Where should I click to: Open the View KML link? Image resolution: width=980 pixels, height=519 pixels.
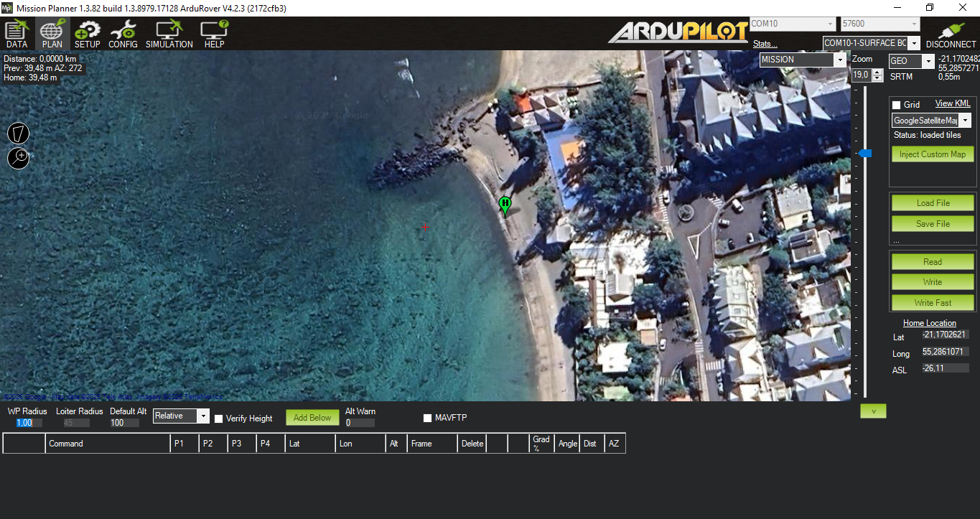coord(952,103)
